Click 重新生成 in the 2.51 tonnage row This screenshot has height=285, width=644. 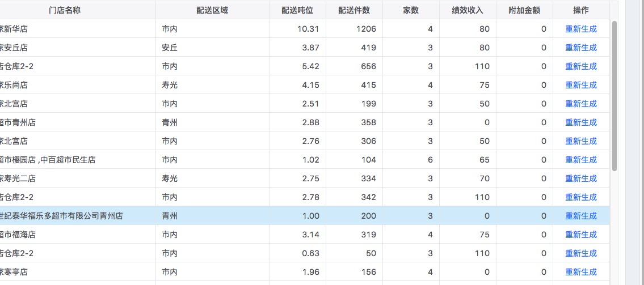pos(581,104)
